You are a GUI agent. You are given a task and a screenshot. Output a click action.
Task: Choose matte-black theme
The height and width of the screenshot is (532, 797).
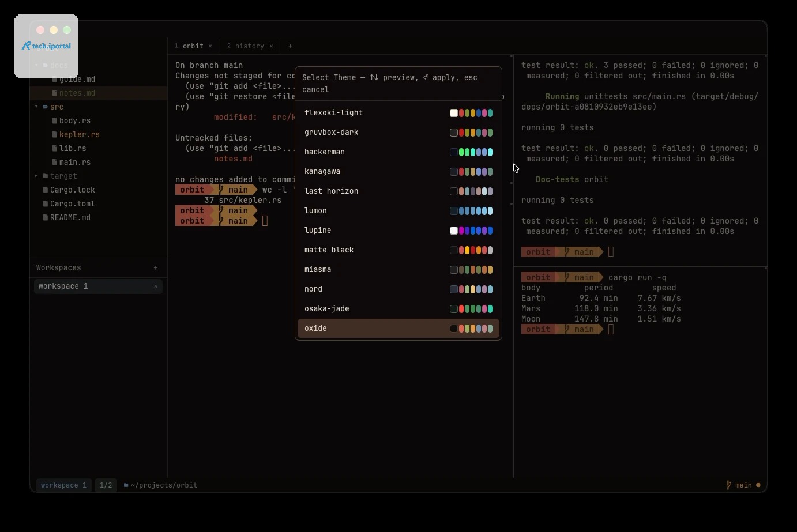(x=398, y=250)
